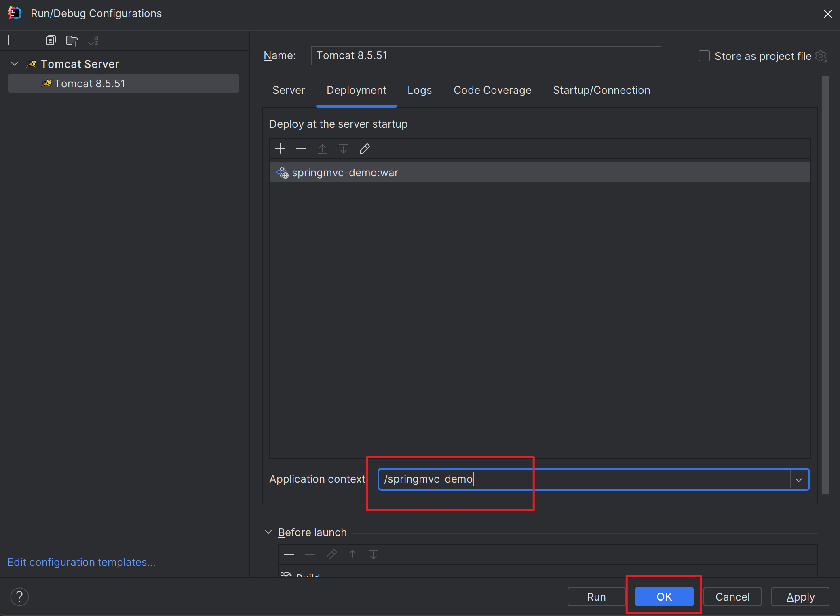Image resolution: width=840 pixels, height=616 pixels.
Task: Add a new run configuration
Action: point(8,40)
